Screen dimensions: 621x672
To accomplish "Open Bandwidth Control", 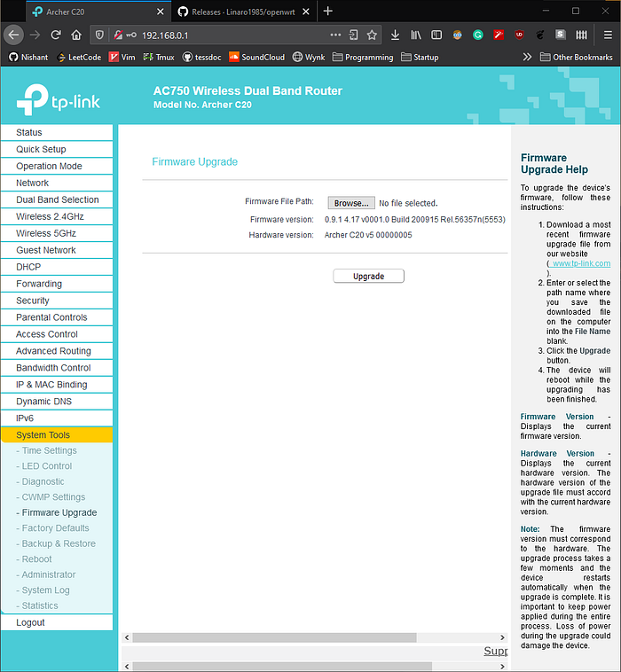I will pos(57,368).
